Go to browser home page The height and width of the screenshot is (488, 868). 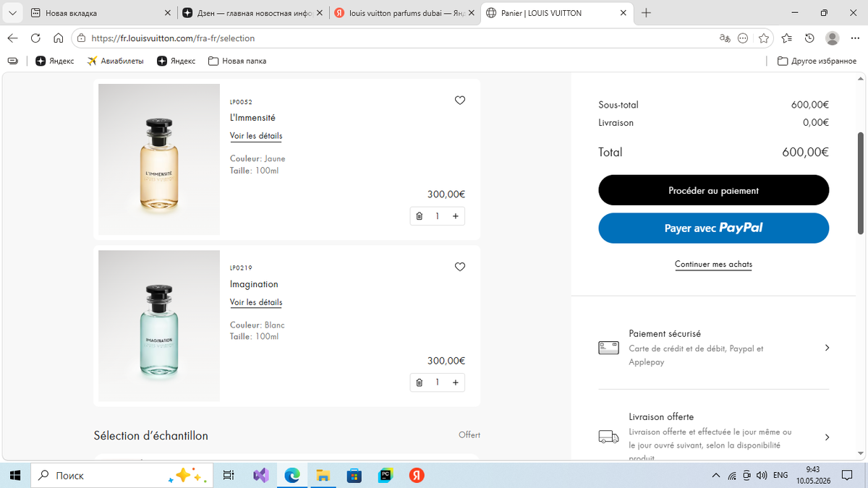pos(59,38)
